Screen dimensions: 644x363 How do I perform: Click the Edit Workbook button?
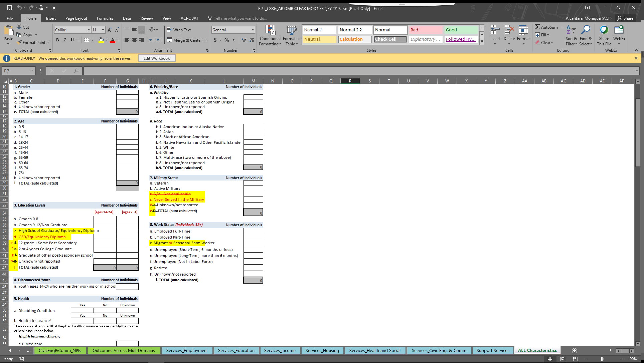pyautogui.click(x=157, y=58)
